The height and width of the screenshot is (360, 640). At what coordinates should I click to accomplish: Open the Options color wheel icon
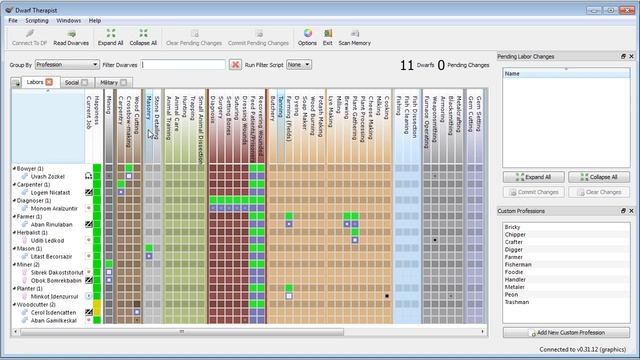pos(308,33)
